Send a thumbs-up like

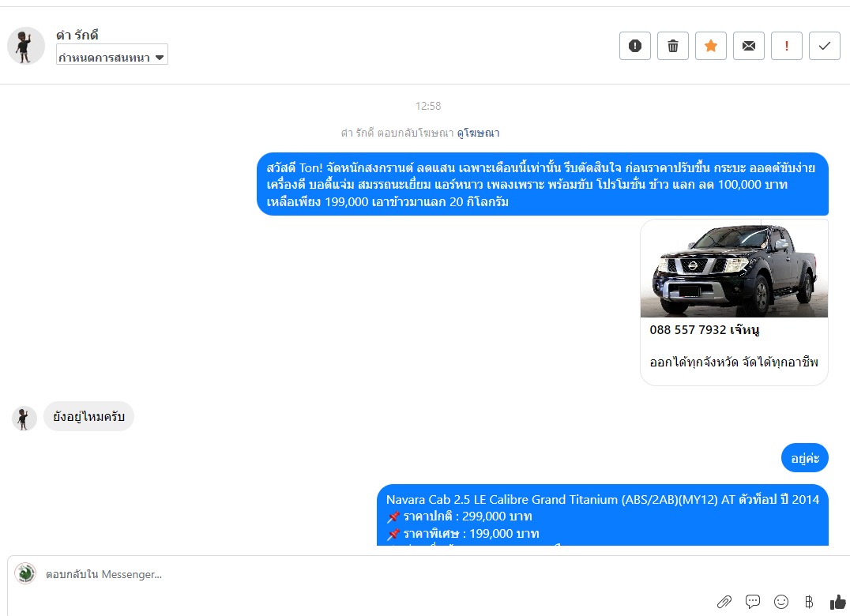click(x=837, y=601)
